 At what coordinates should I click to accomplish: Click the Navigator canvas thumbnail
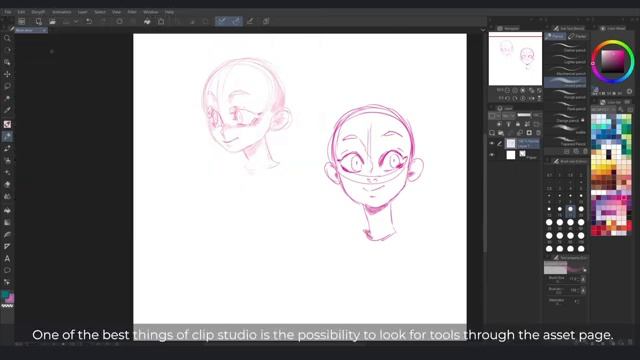(515, 59)
